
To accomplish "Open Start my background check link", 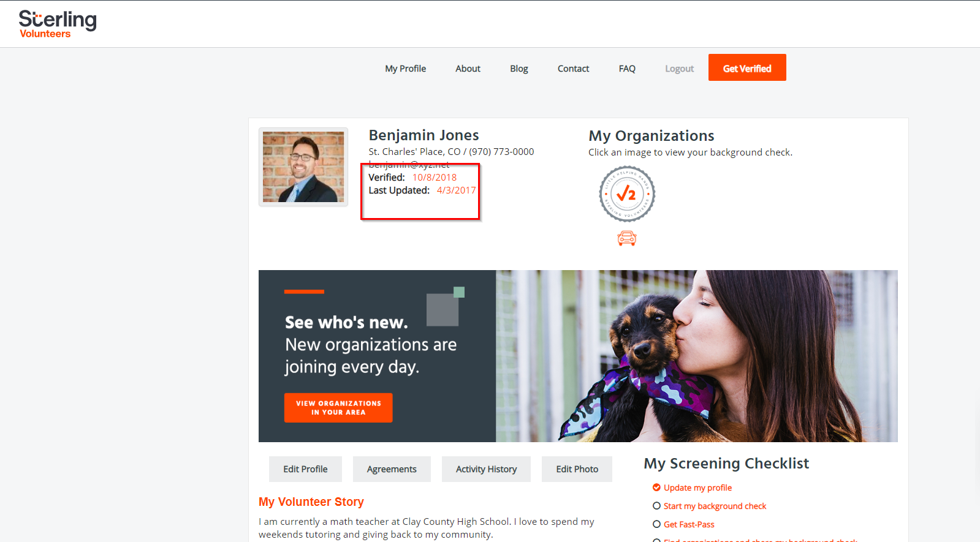I will tap(715, 506).
